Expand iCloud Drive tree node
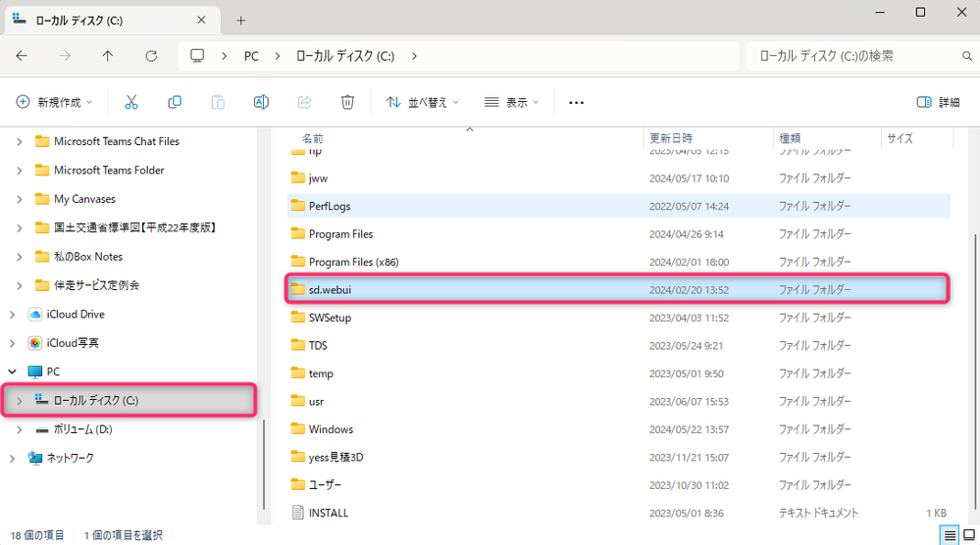 click(12, 314)
